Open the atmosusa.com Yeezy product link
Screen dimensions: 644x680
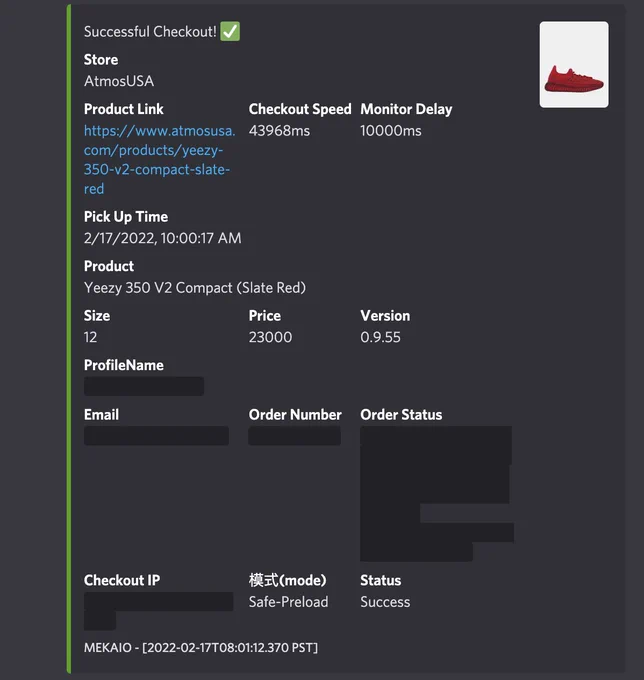159,160
